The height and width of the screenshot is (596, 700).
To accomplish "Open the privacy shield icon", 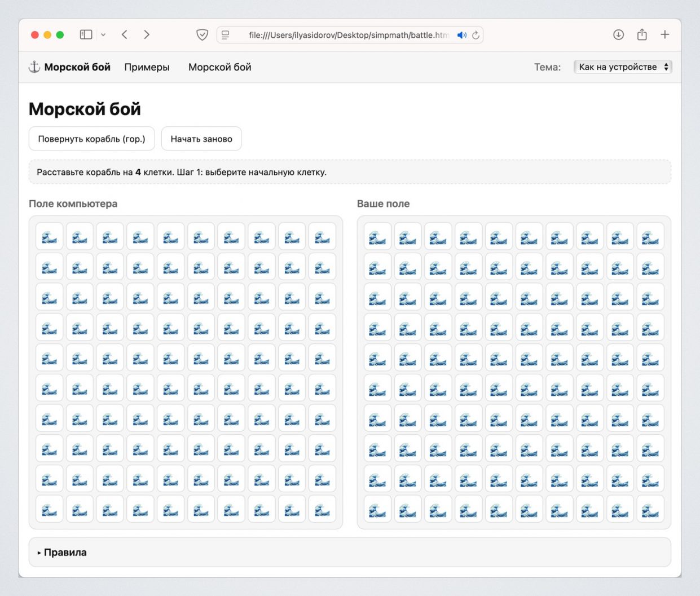I will point(202,35).
